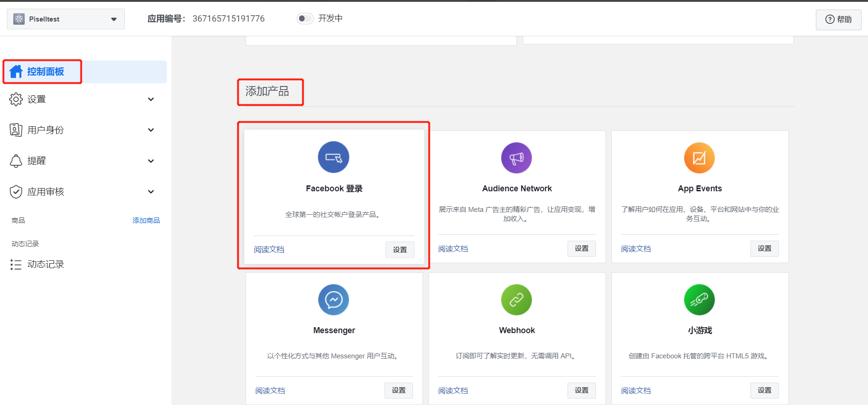
Task: Toggle the 开发中 app mode switch
Action: pyautogui.click(x=305, y=18)
